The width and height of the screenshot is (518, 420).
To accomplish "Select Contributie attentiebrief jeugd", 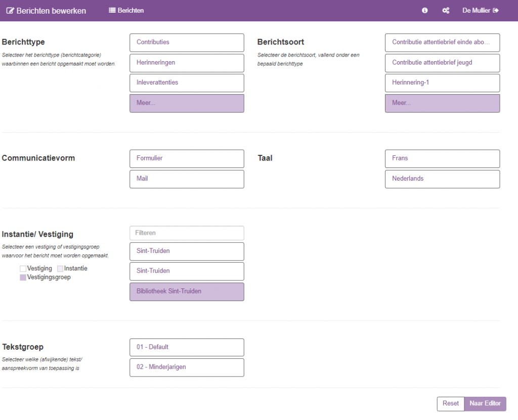I will pos(442,63).
